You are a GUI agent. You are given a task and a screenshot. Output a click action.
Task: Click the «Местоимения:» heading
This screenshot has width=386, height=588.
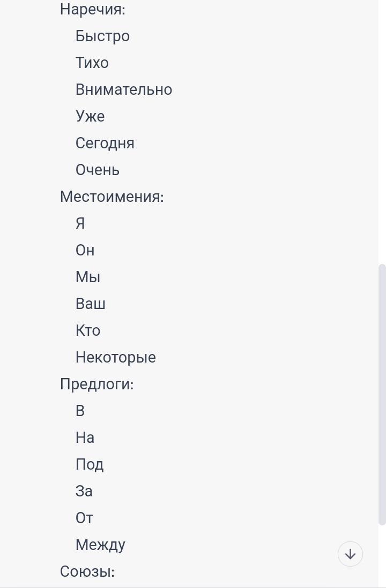(x=112, y=197)
